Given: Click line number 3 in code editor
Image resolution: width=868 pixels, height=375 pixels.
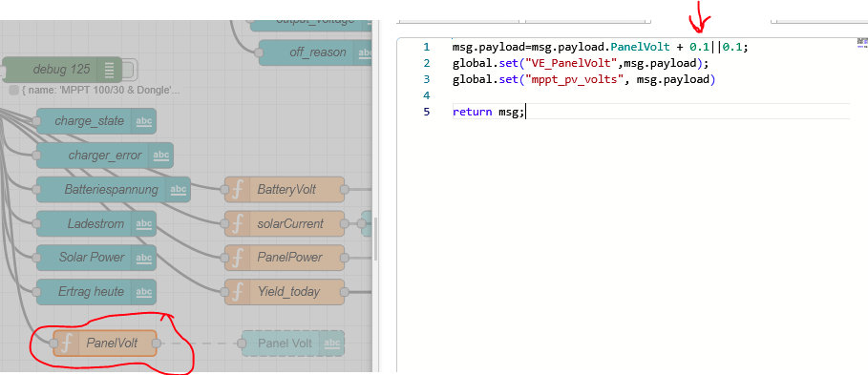Looking at the screenshot, I should pyautogui.click(x=426, y=79).
